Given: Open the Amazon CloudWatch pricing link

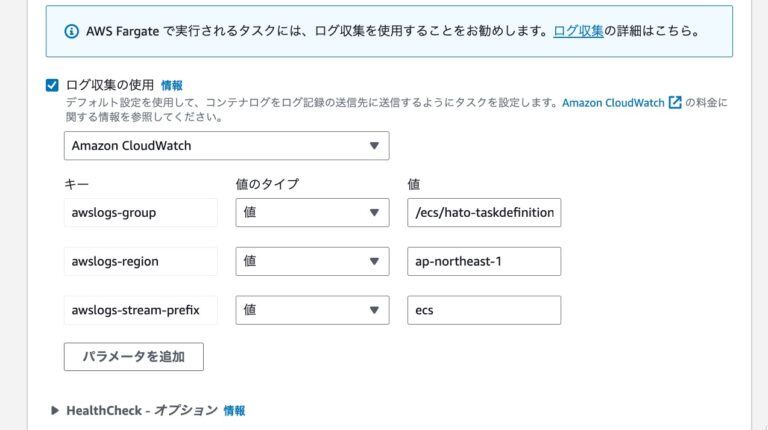Looking at the screenshot, I should tap(613, 103).
